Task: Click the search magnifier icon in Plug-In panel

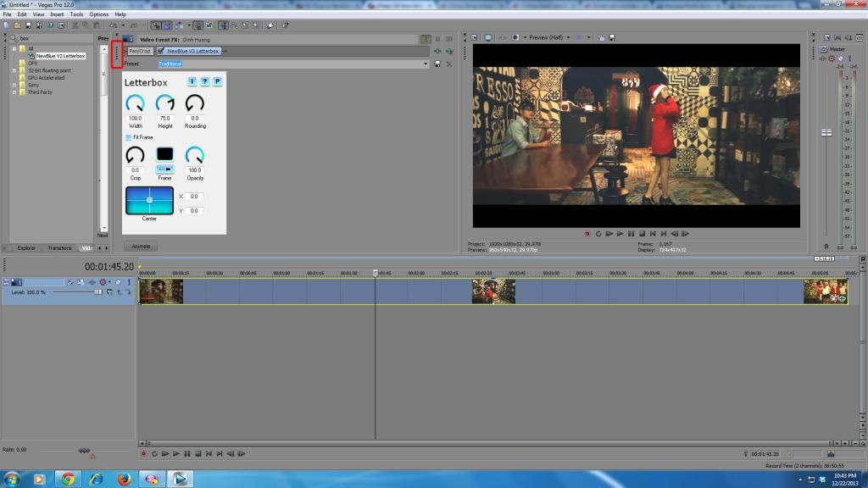Action: [14, 38]
